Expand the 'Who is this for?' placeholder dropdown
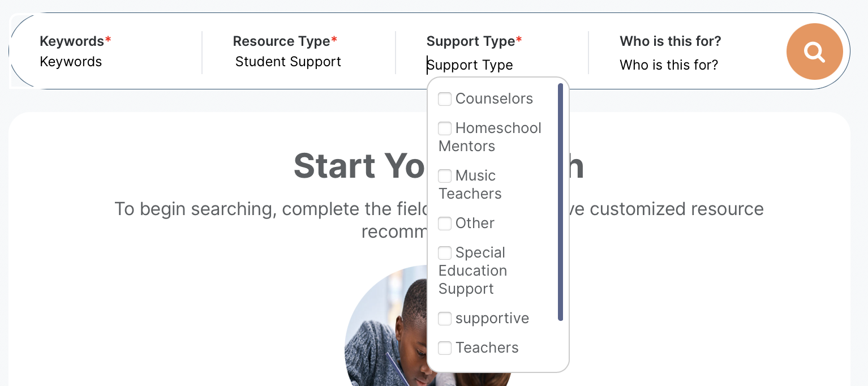Viewport: 868px width, 386px height. [x=669, y=65]
